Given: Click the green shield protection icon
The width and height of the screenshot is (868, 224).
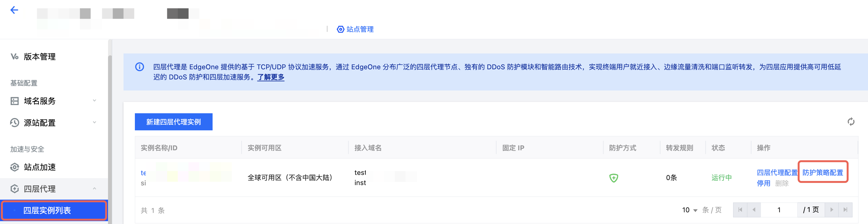Looking at the screenshot, I should 614,178.
